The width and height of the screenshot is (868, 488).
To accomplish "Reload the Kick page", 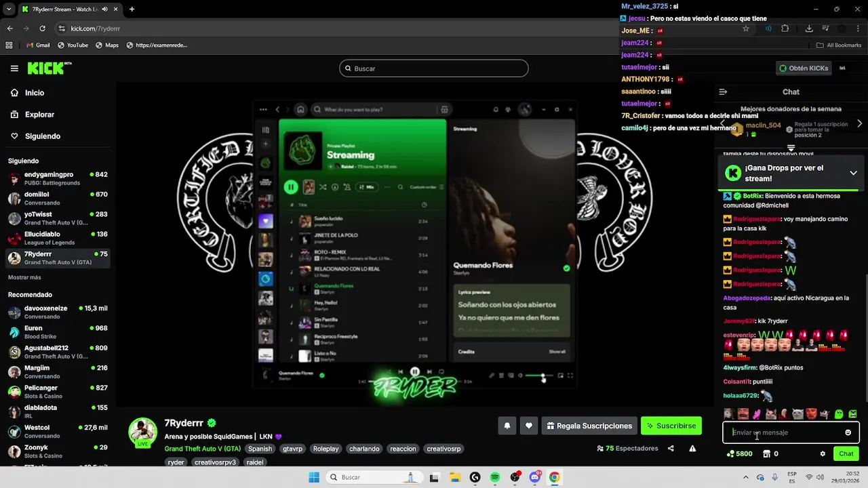I will click(x=42, y=28).
